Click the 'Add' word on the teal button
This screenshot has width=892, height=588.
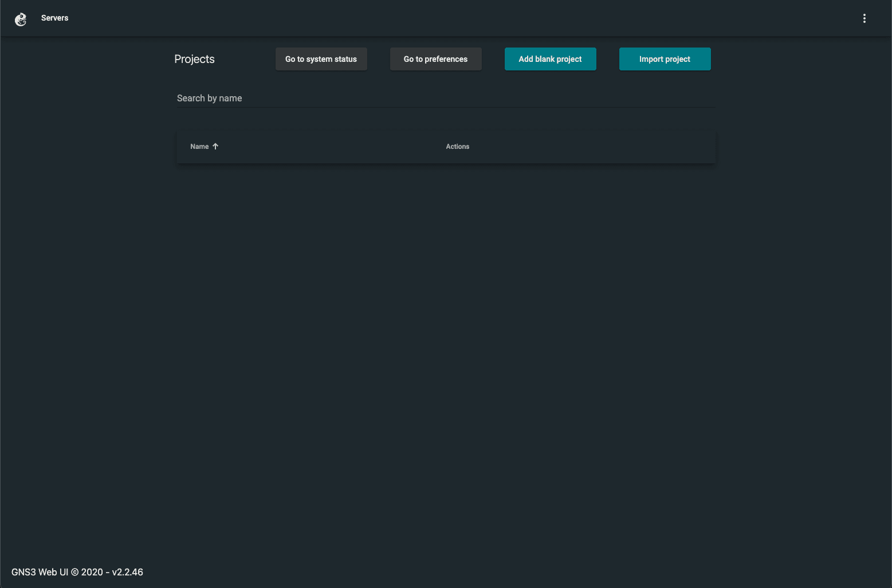point(525,59)
